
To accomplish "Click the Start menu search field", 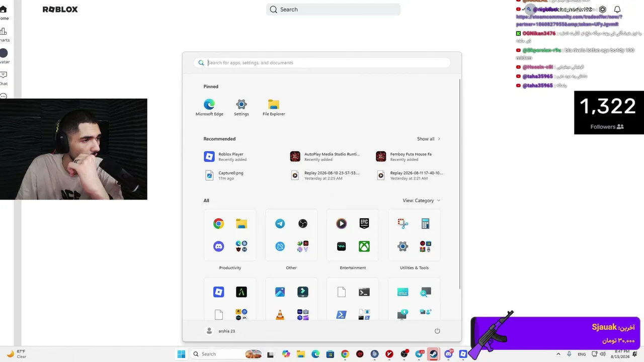I will 322,63.
